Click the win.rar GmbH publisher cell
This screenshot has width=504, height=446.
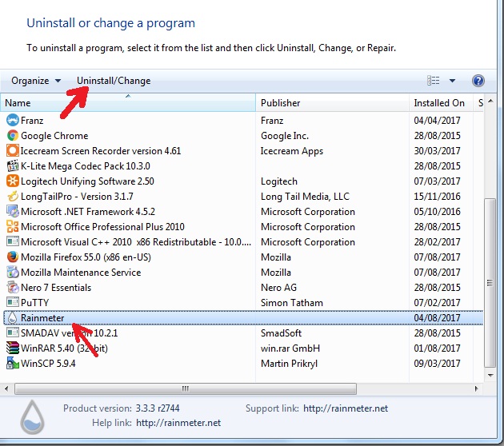(290, 348)
